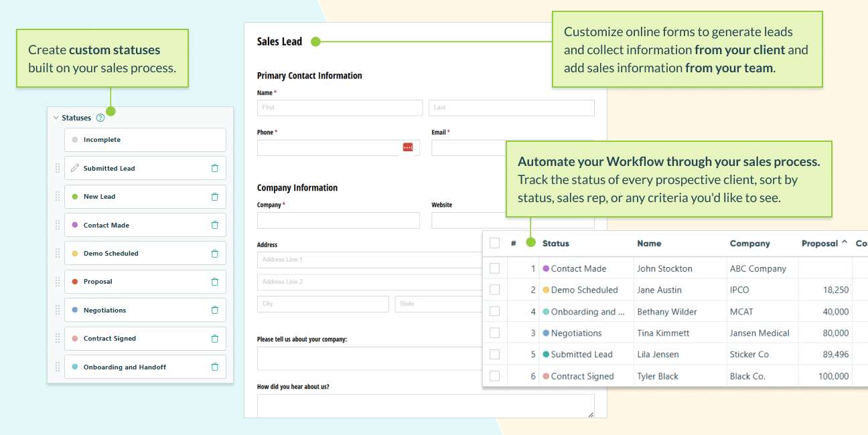868x435 pixels.
Task: Delete the Demo Scheduled status
Action: (216, 253)
